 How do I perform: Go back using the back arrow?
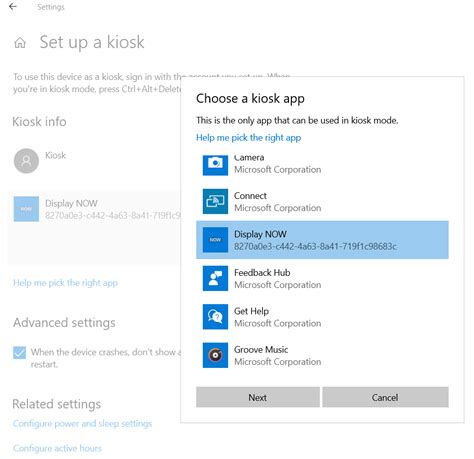point(13,7)
